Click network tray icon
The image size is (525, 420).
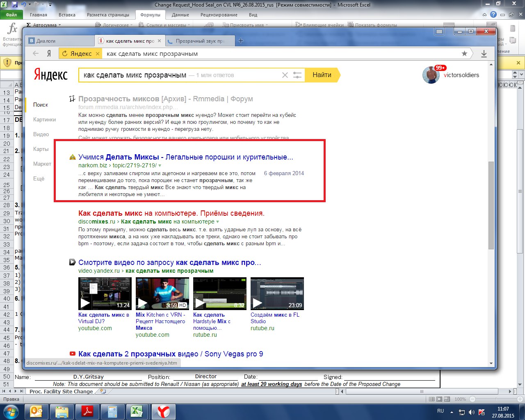tap(462, 412)
